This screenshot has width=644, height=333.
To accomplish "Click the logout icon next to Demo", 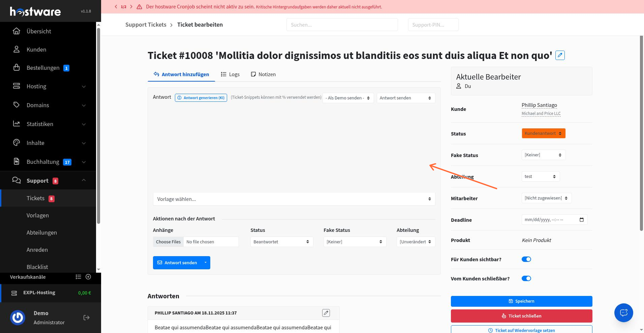I will click(x=87, y=317).
